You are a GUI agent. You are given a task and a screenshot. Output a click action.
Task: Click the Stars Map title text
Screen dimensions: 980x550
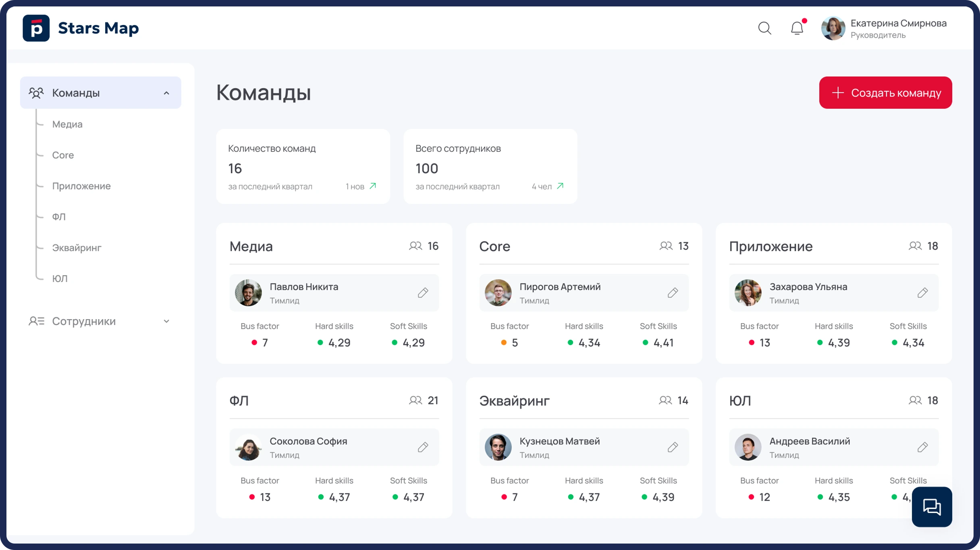click(x=98, y=28)
